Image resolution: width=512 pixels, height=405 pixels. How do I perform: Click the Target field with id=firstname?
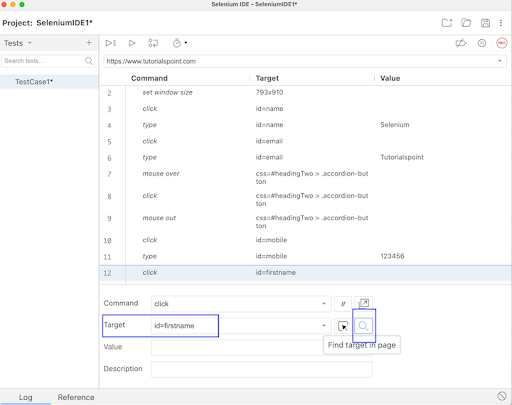[x=241, y=326]
